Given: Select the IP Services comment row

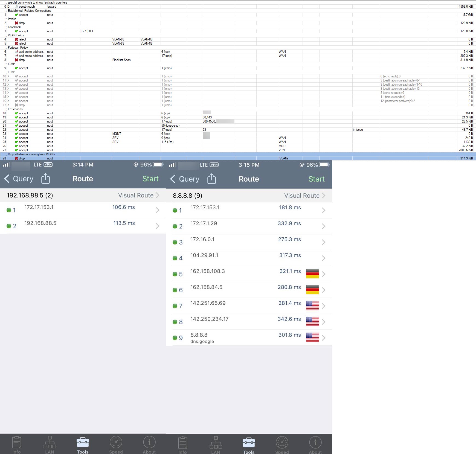Looking at the screenshot, I should pos(238,109).
